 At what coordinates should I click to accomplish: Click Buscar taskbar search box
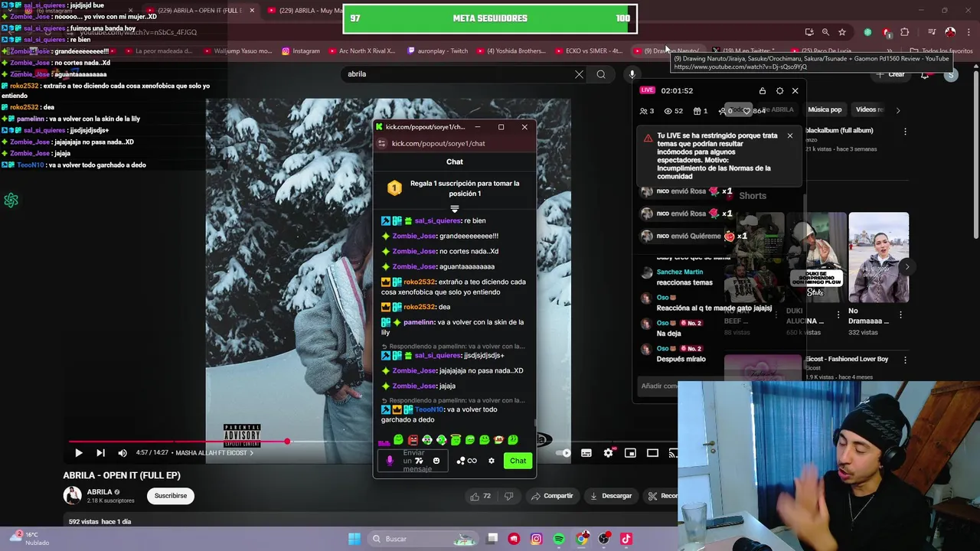423,539
